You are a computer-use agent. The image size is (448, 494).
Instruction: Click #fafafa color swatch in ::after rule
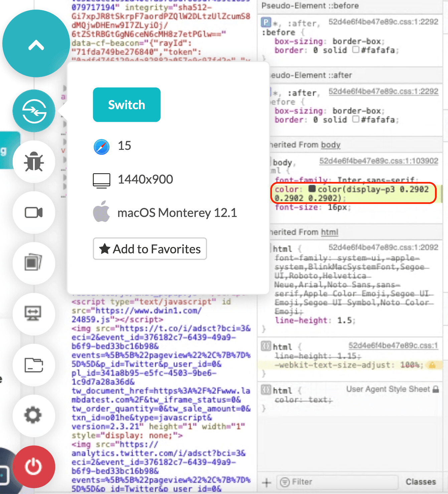click(356, 119)
